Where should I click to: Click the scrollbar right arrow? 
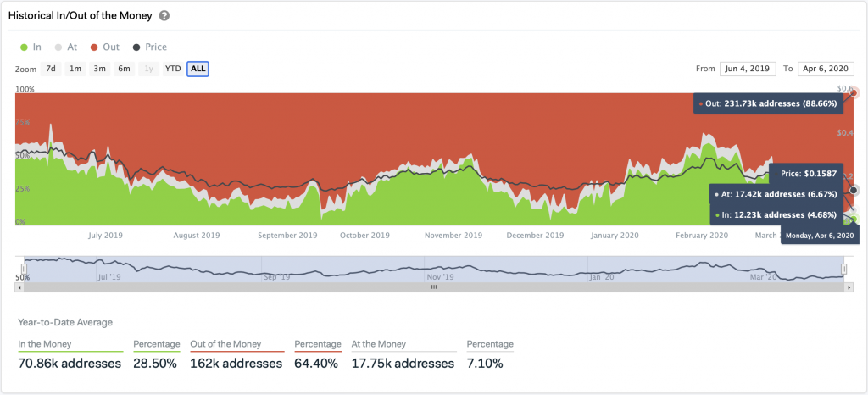pos(849,287)
